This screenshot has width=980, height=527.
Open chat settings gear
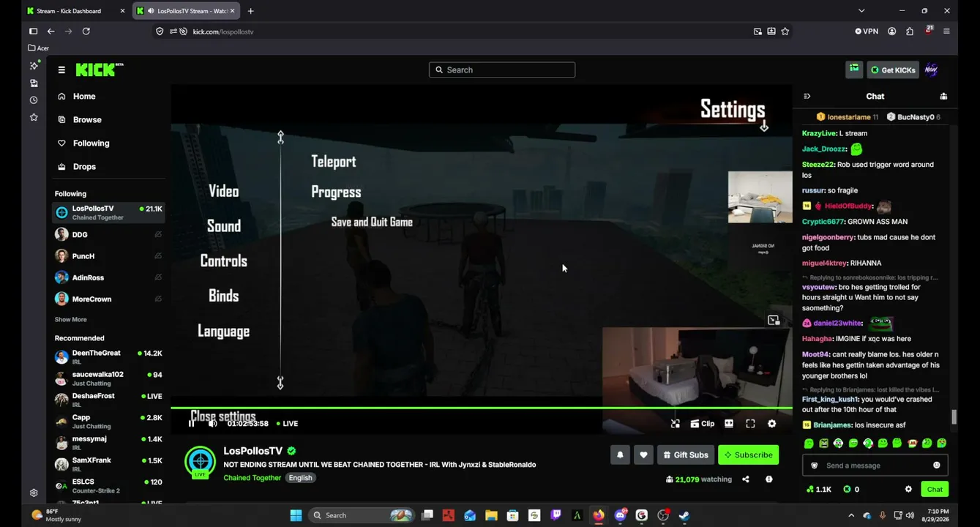(908, 489)
